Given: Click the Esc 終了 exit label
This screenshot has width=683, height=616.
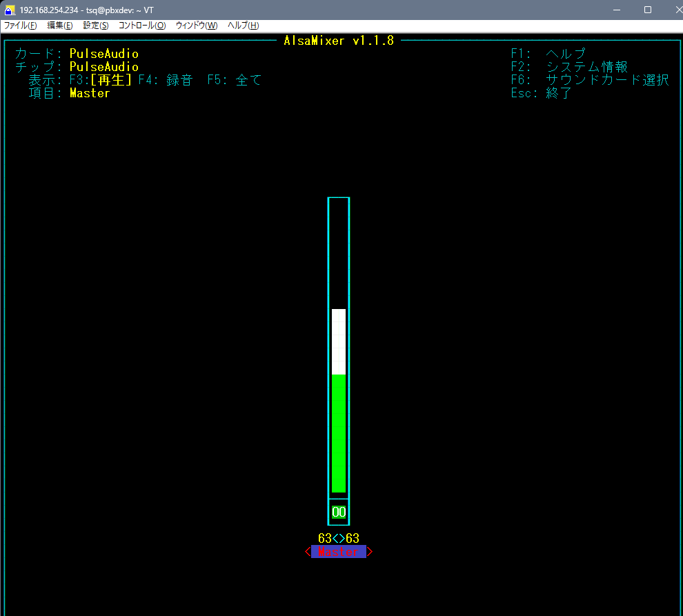Looking at the screenshot, I should pos(542,93).
